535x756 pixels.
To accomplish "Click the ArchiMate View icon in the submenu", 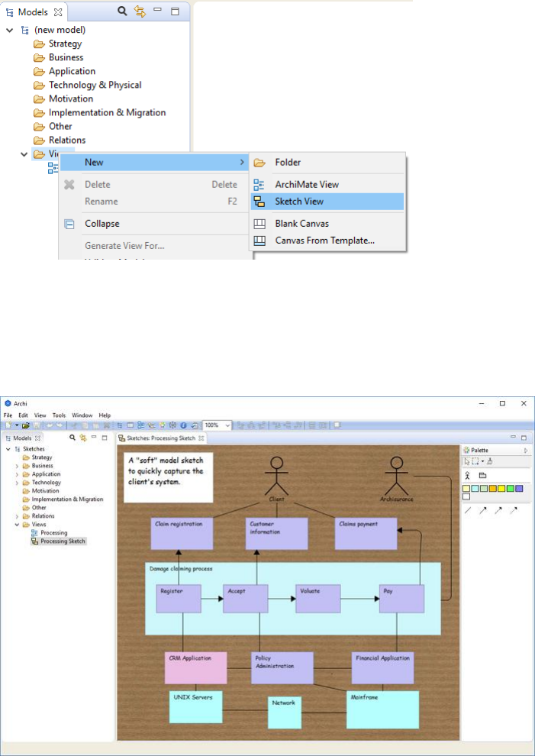I will point(259,185).
